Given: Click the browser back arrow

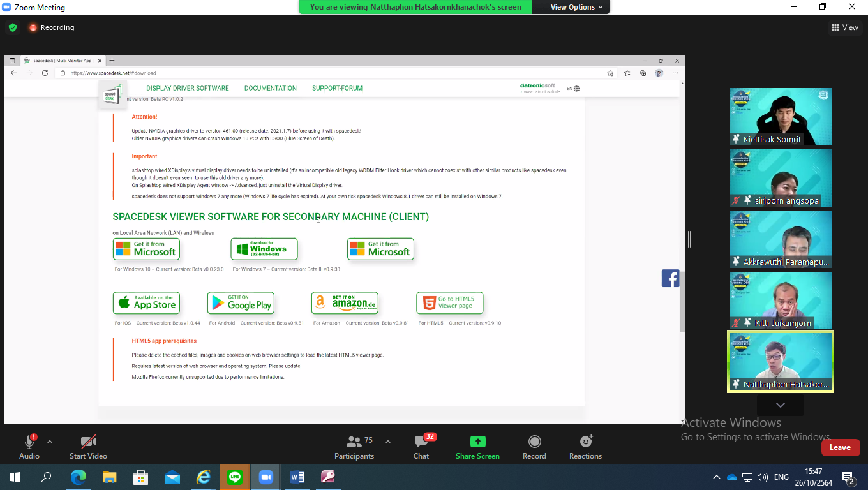Looking at the screenshot, I should pyautogui.click(x=14, y=73).
